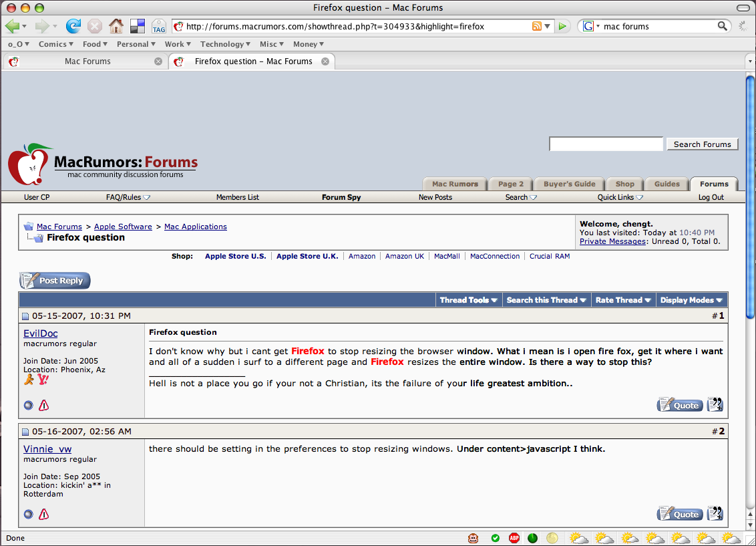Open the Adblock Plus ABP icon
This screenshot has height=546, width=756.
tap(514, 538)
